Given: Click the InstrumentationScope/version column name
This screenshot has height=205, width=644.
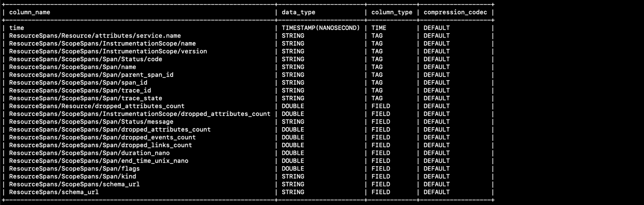Looking at the screenshot, I should [108, 51].
